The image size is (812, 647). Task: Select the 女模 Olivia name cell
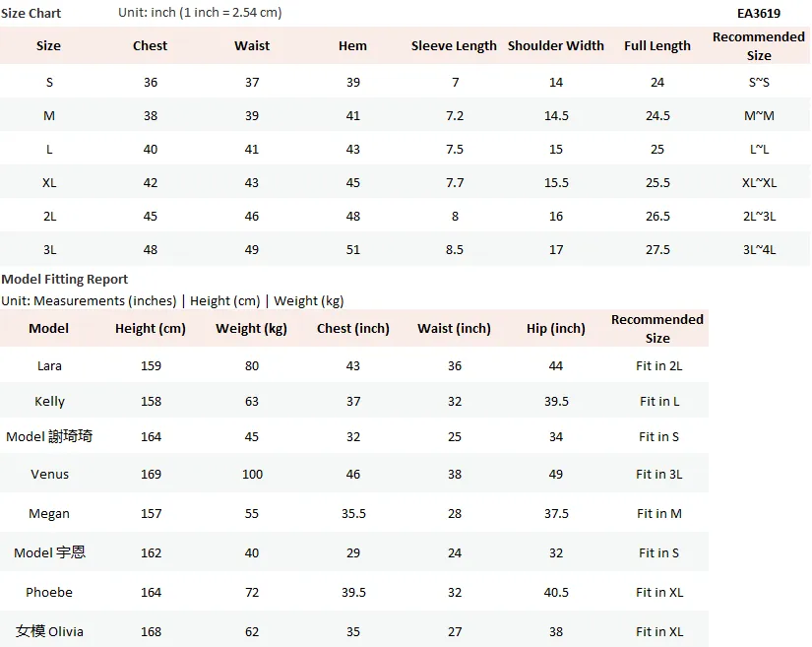[49, 631]
